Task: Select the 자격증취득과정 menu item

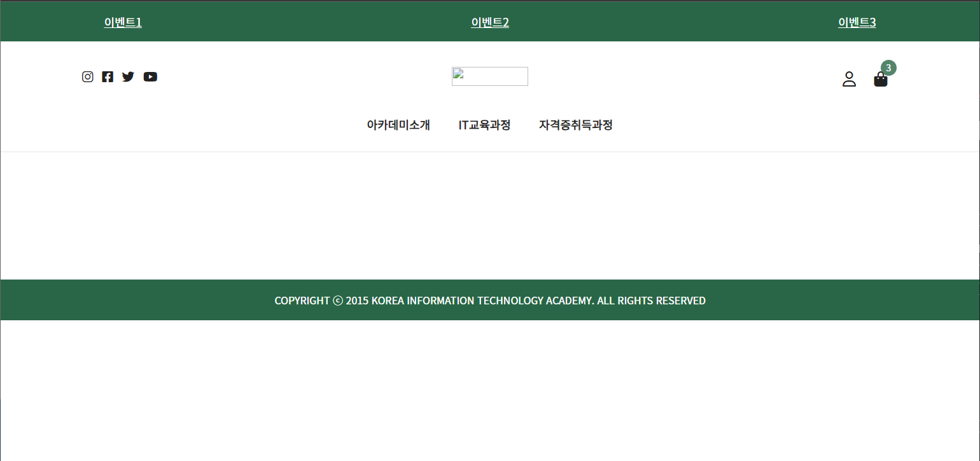Action: [x=576, y=125]
